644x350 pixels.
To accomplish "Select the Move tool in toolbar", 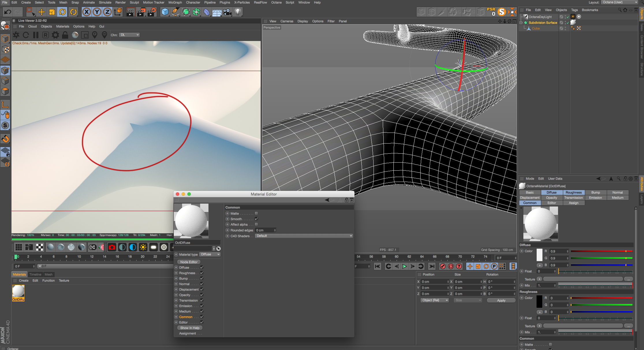I will coord(42,12).
